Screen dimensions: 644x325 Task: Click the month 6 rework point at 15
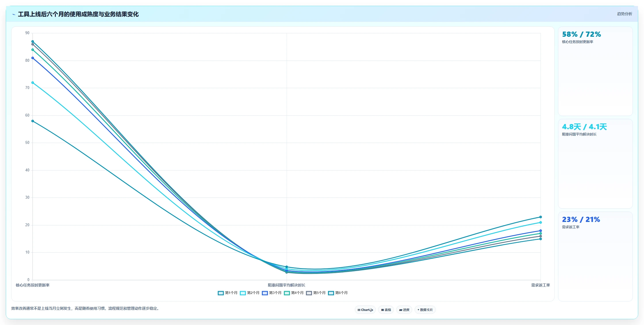(540, 239)
